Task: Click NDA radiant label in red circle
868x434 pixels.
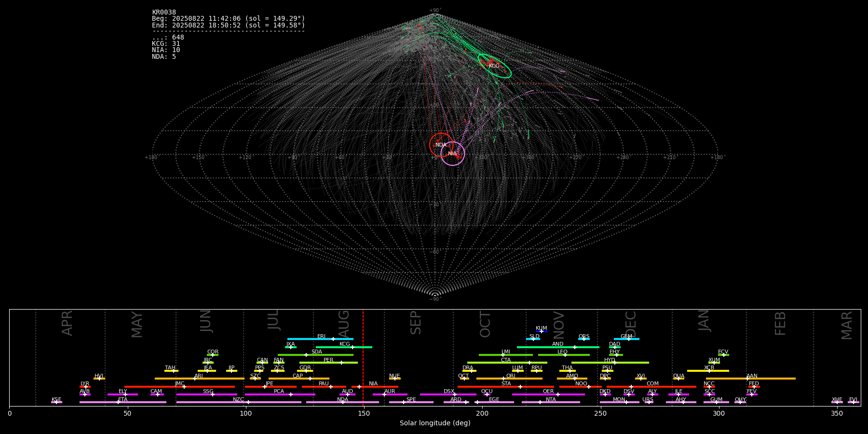Action: pyautogui.click(x=441, y=145)
